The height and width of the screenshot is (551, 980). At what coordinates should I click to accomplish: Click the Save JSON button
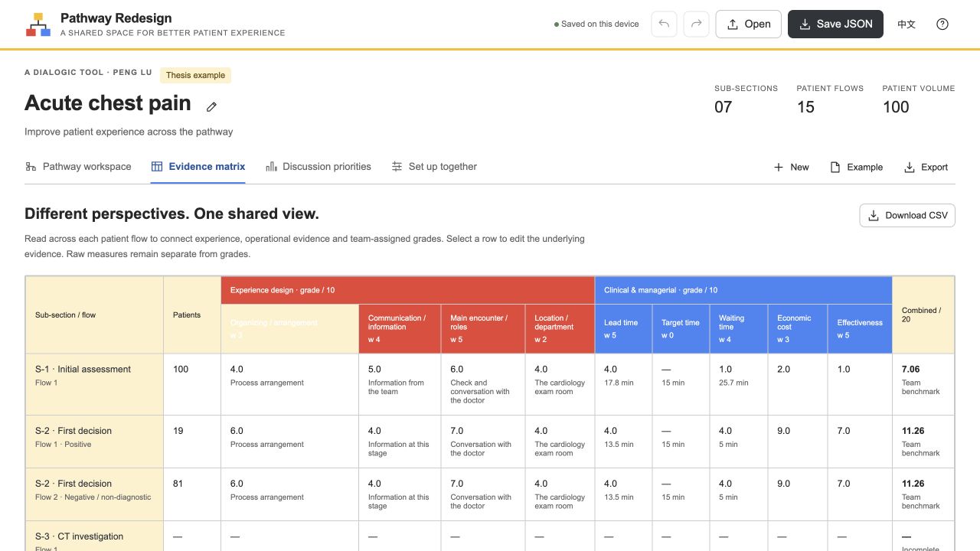(x=835, y=24)
